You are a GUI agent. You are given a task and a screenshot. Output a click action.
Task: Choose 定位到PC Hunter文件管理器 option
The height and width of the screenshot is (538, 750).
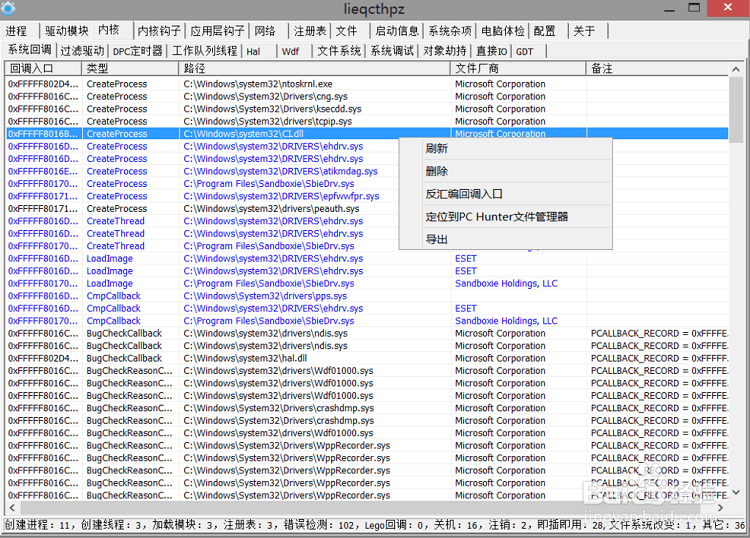496,217
